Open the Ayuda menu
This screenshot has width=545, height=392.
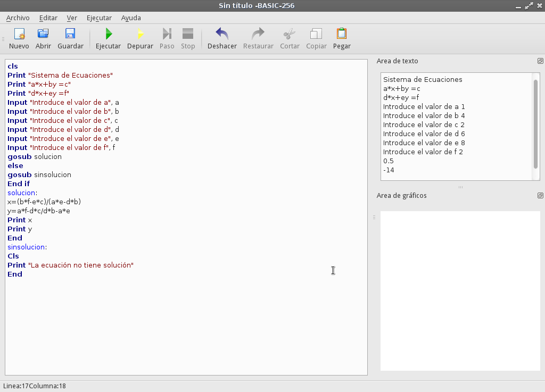(131, 18)
